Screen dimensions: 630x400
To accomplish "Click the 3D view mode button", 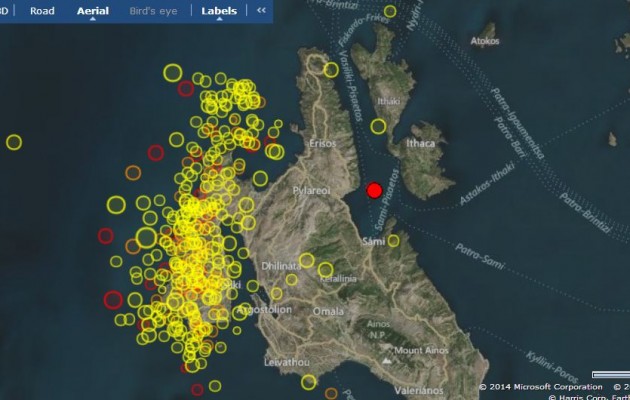I will coord(5,11).
